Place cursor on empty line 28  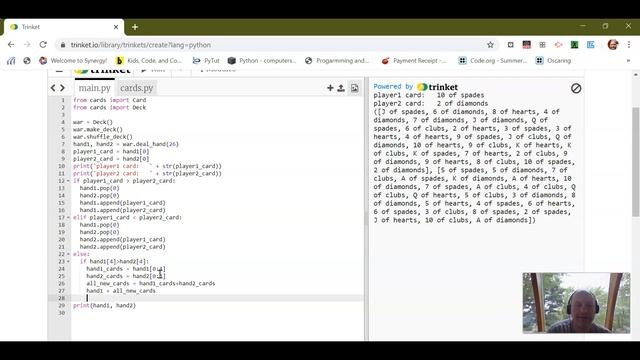pyautogui.click(x=218, y=298)
